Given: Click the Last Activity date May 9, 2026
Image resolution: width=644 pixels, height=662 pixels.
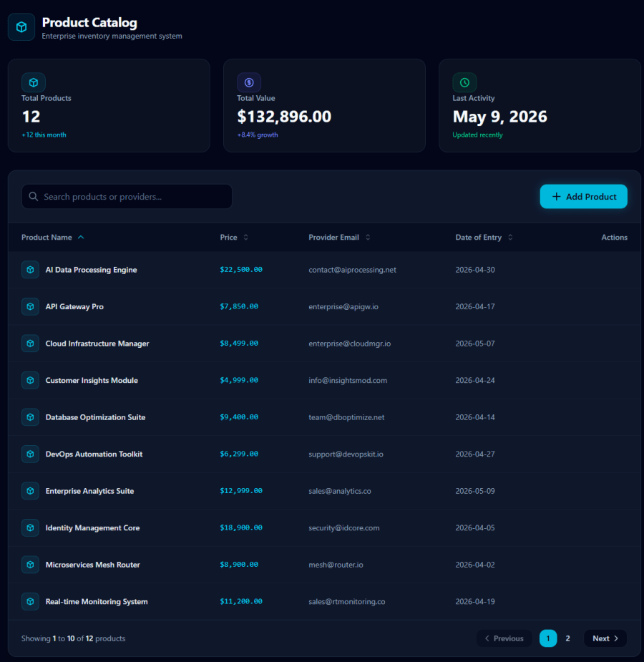Looking at the screenshot, I should pos(499,117).
